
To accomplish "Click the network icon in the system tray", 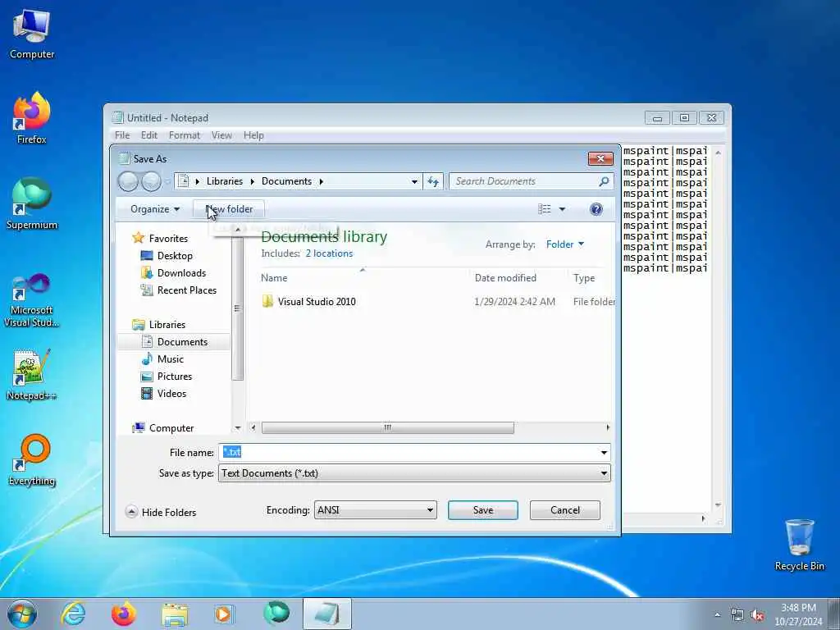I will (x=737, y=615).
